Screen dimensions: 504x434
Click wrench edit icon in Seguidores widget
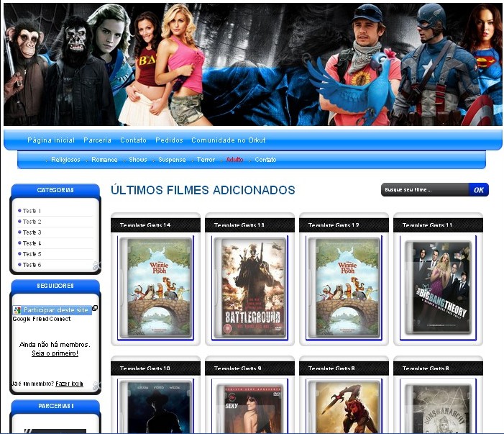(96, 386)
